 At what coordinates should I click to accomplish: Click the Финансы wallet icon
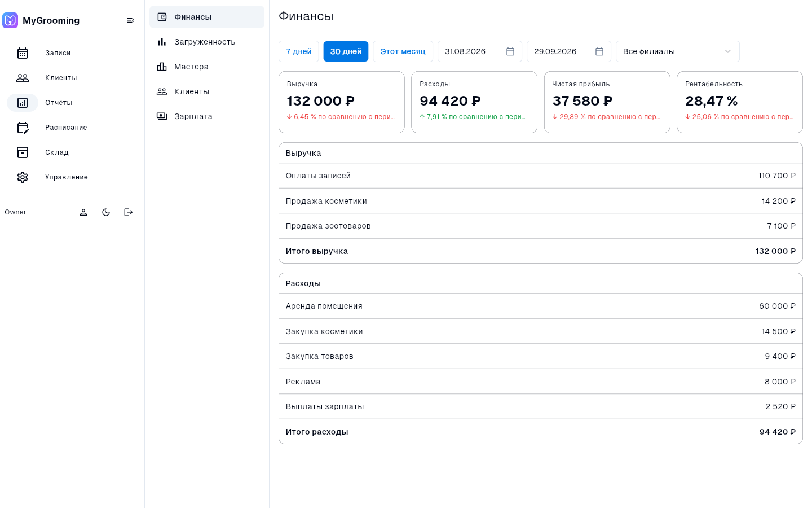click(162, 17)
